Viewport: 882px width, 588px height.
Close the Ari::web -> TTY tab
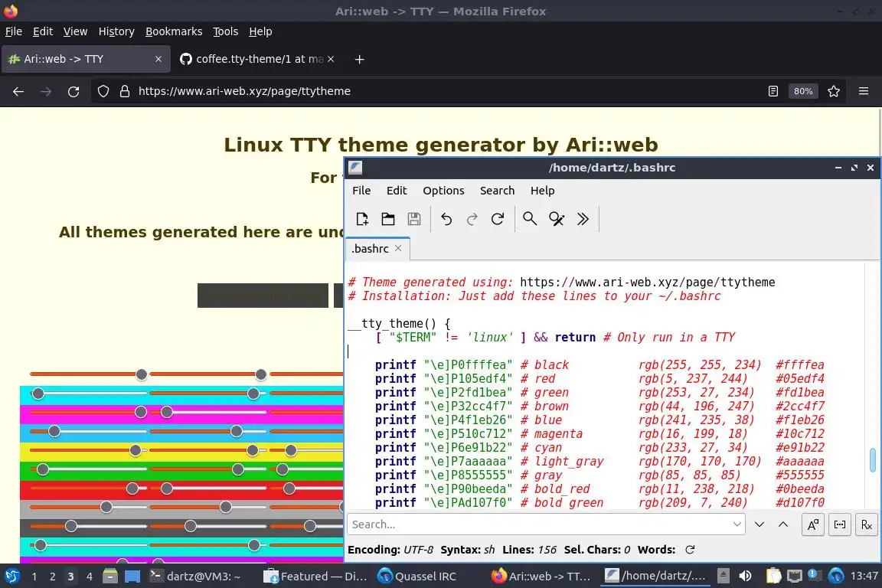tap(158, 59)
